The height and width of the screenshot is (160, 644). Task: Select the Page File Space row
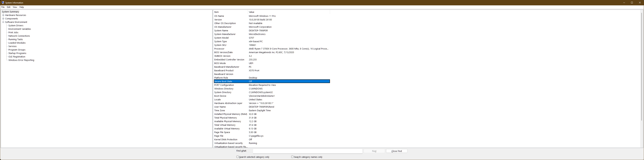(x=272, y=132)
